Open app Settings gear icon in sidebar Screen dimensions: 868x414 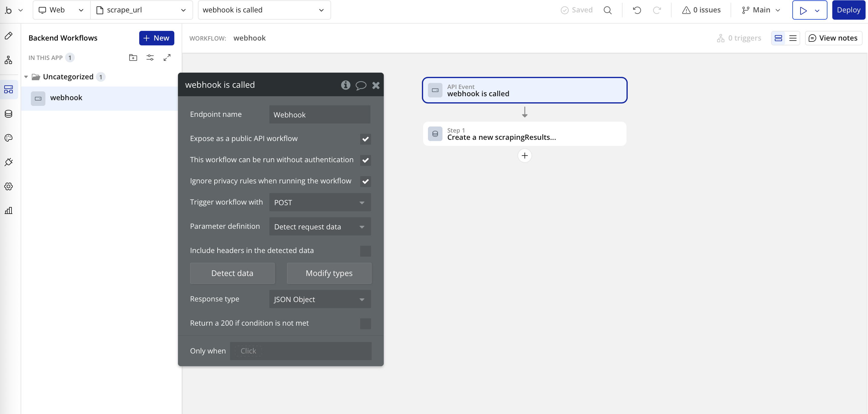pos(8,186)
